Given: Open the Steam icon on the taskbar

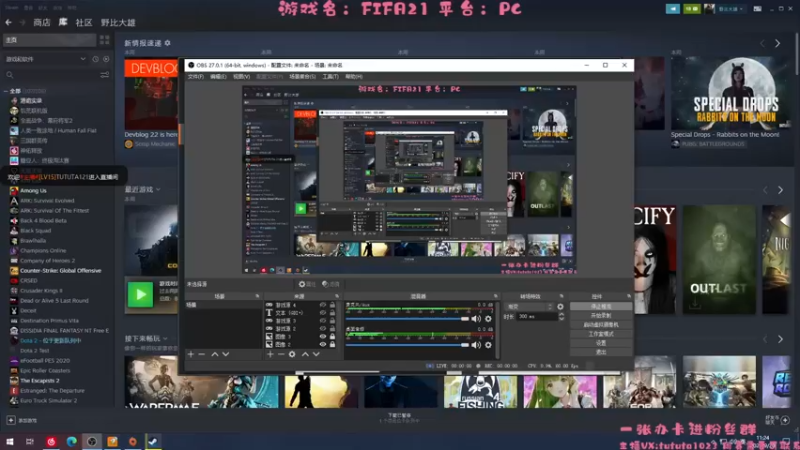Looking at the screenshot, I should [x=153, y=441].
